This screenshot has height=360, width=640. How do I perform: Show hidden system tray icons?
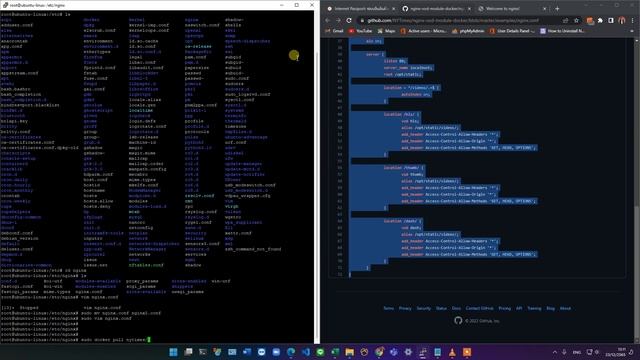[555, 352]
